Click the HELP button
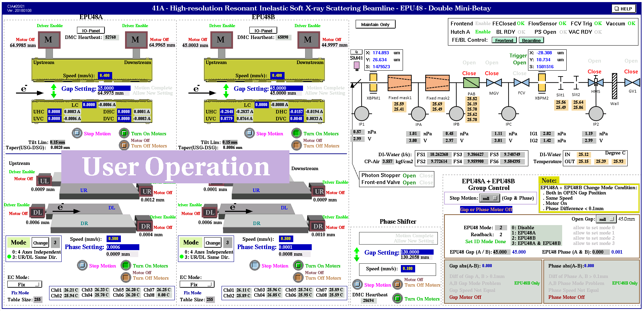Screen dimensions: 644x311 pyautogui.click(x=623, y=9)
